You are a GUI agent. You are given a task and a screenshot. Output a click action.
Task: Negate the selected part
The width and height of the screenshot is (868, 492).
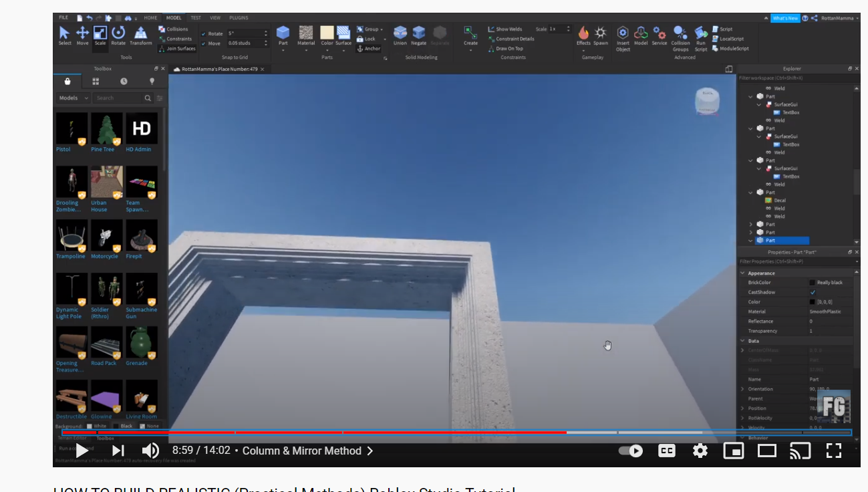click(x=419, y=35)
